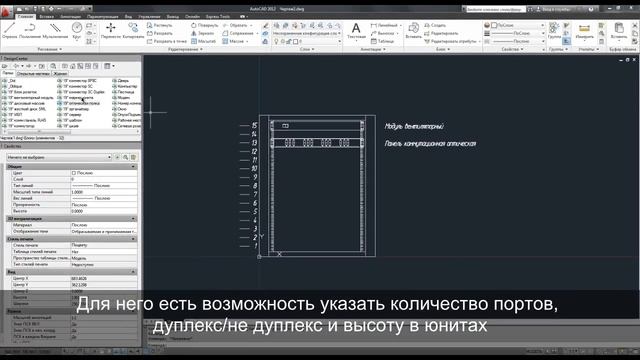Screen dimensions: 640x360
Task: Click the clipboard Вставить paste icon
Action: (619, 31)
